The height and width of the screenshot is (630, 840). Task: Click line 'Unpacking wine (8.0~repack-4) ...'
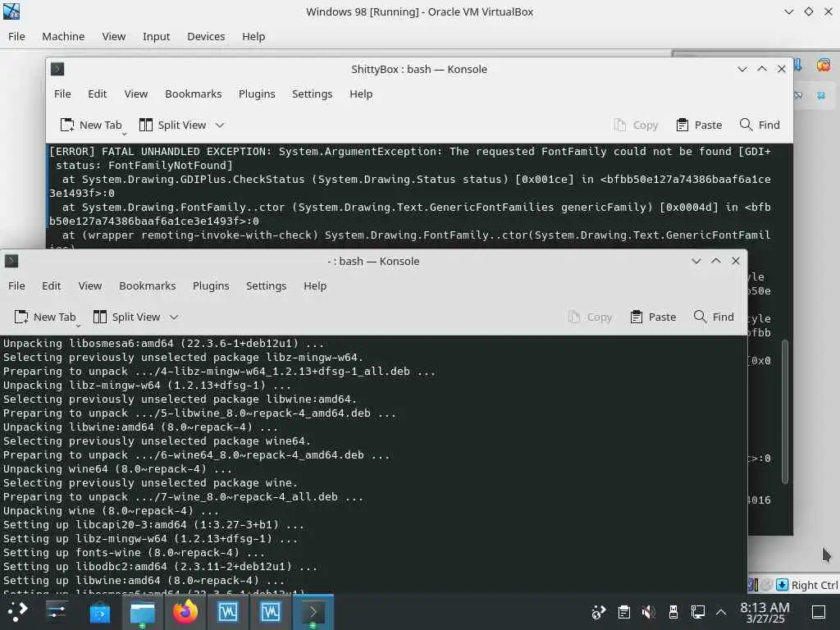pyautogui.click(x=111, y=510)
